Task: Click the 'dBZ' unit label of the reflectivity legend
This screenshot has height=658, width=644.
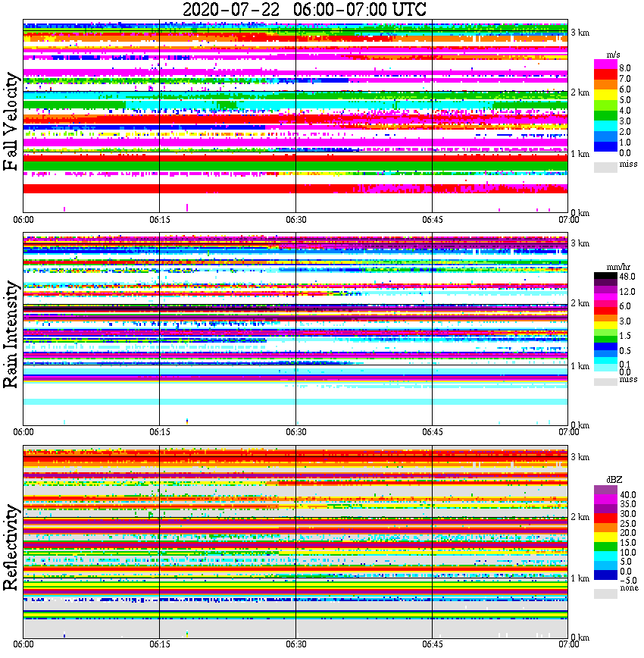Action: pos(614,480)
